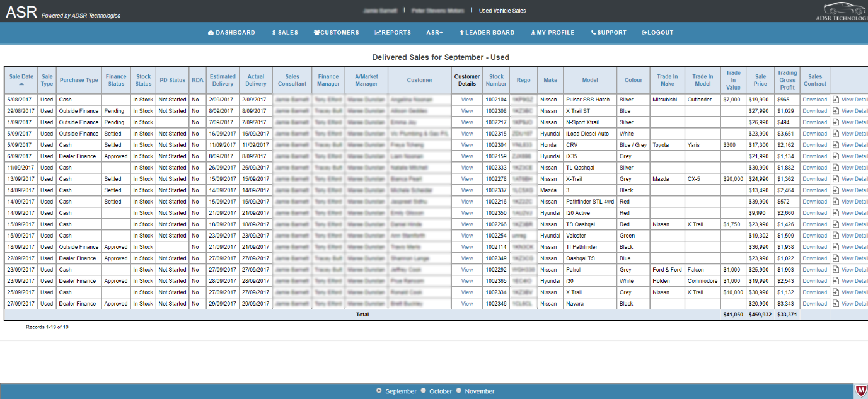The width and height of the screenshot is (868, 399).
Task: Click View Details icon for stock 1002104
Action: (836, 100)
